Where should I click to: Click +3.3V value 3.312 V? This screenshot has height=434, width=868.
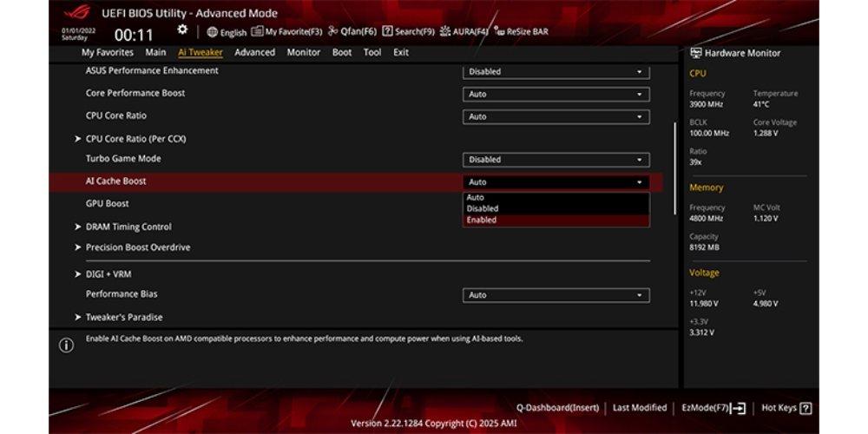pyautogui.click(x=702, y=332)
